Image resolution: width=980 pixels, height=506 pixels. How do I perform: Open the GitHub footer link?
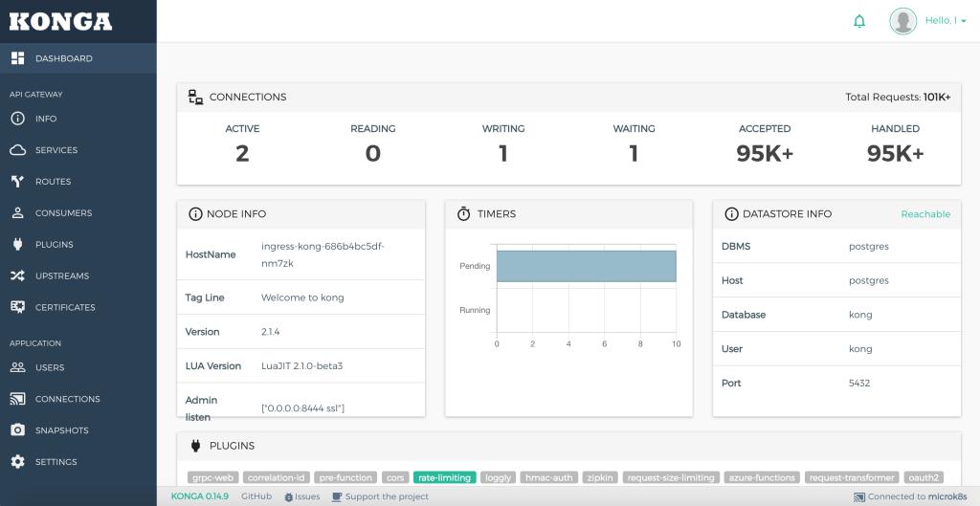tap(256, 496)
